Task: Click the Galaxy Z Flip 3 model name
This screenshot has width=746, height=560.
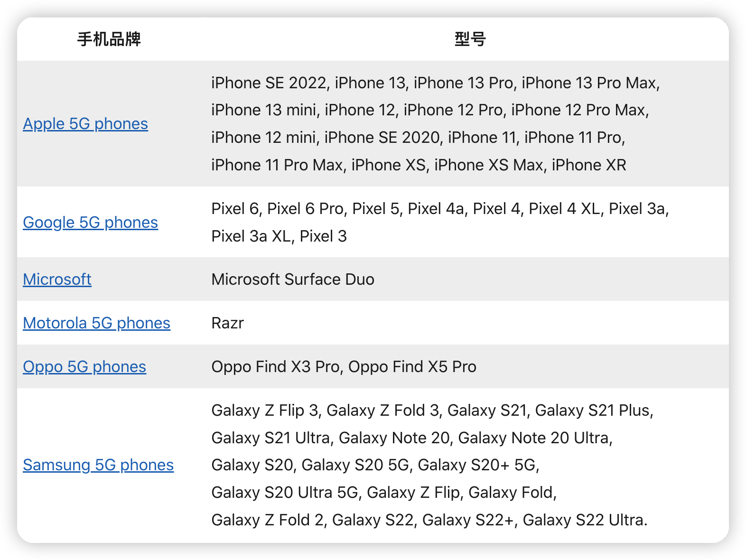Action: point(265,411)
